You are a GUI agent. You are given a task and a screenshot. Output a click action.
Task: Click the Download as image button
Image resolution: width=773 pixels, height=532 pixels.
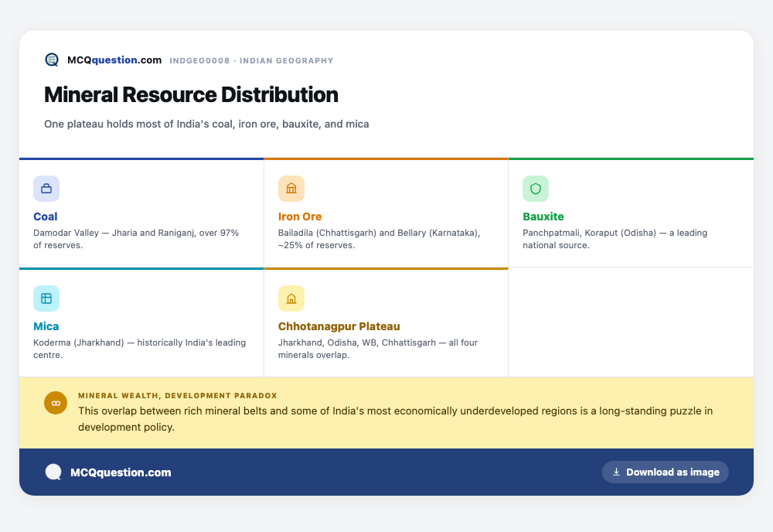tap(665, 472)
